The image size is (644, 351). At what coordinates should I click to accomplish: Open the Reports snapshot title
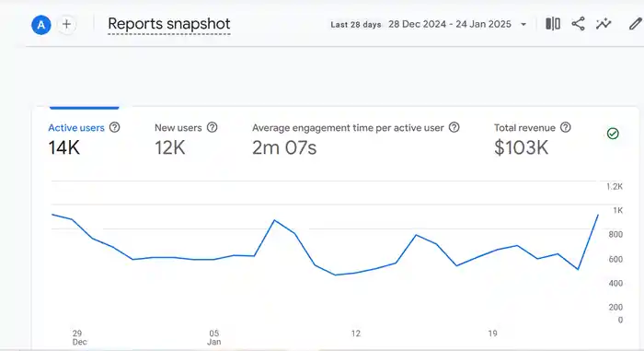(168, 24)
